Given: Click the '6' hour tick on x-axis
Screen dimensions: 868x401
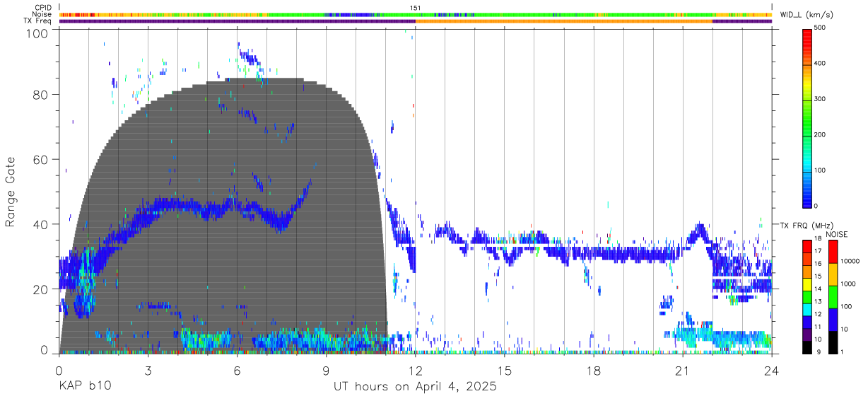Looking at the screenshot, I should (x=237, y=370).
